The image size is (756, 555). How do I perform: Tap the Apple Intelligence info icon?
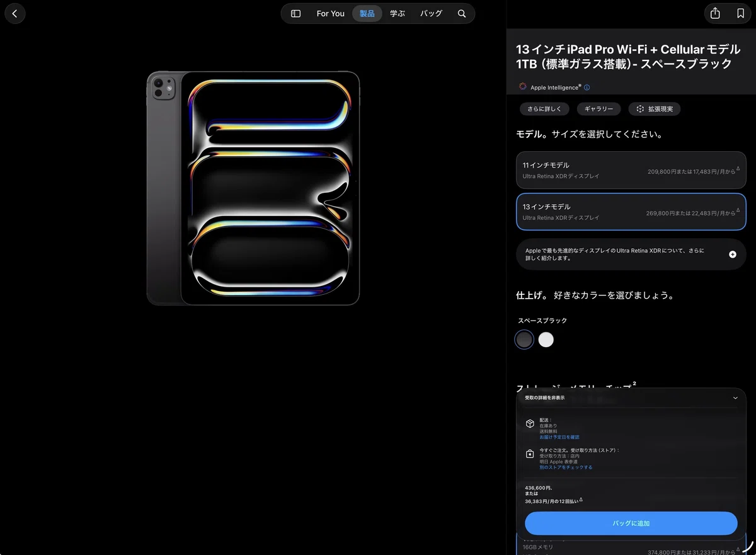[587, 88]
